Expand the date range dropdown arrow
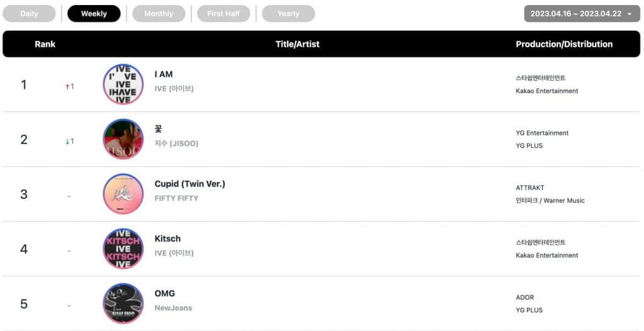644x331 pixels. point(630,14)
